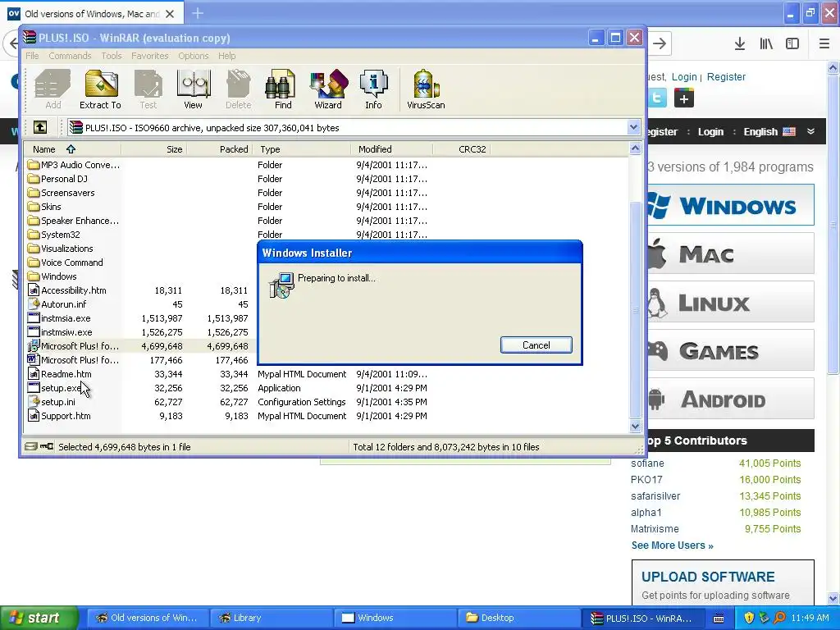Open the Favorites menu
The image size is (840, 630).
[150, 56]
